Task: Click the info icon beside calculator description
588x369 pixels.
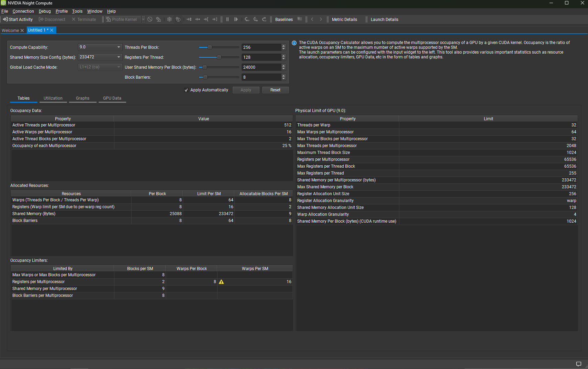Action: (294, 43)
